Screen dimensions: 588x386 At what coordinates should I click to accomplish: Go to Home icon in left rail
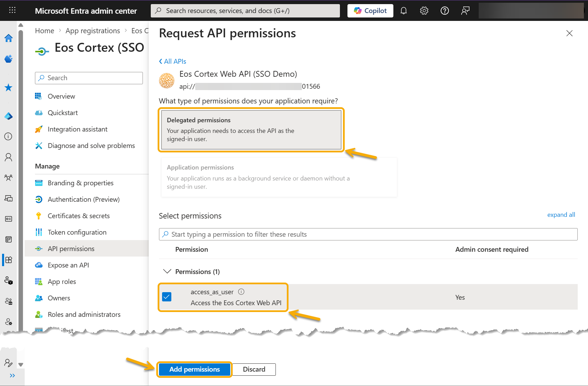pos(9,38)
